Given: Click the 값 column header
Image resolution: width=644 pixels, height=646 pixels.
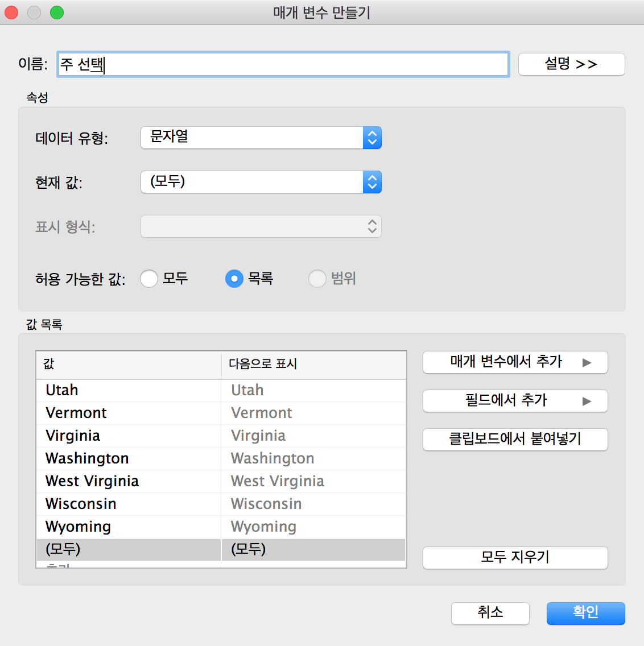Looking at the screenshot, I should [x=129, y=365].
